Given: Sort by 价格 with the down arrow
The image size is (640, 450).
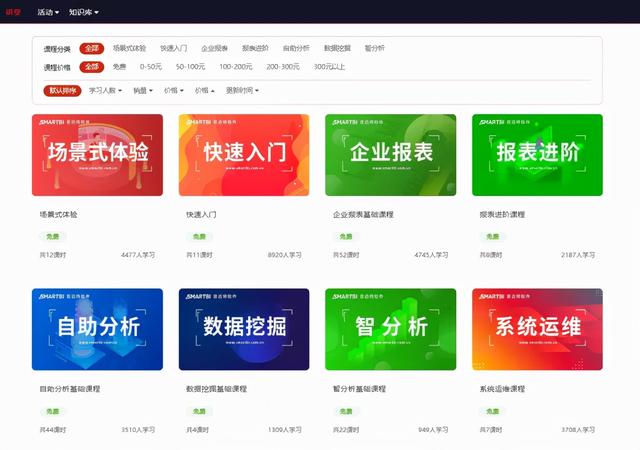Looking at the screenshot, I should click(173, 90).
